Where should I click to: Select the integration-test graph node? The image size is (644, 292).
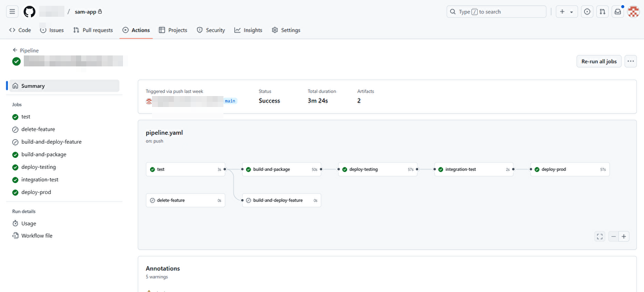474,170
